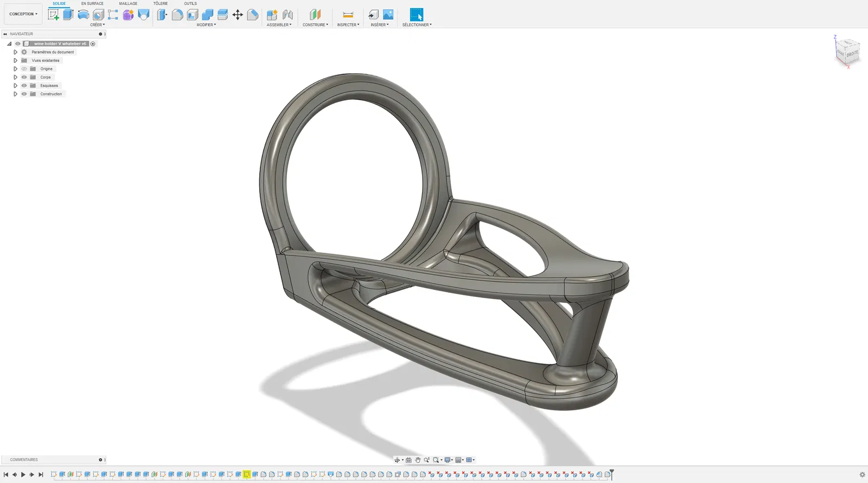This screenshot has height=483, width=868.
Task: Open the Assembler dropdown menu
Action: pyautogui.click(x=279, y=25)
